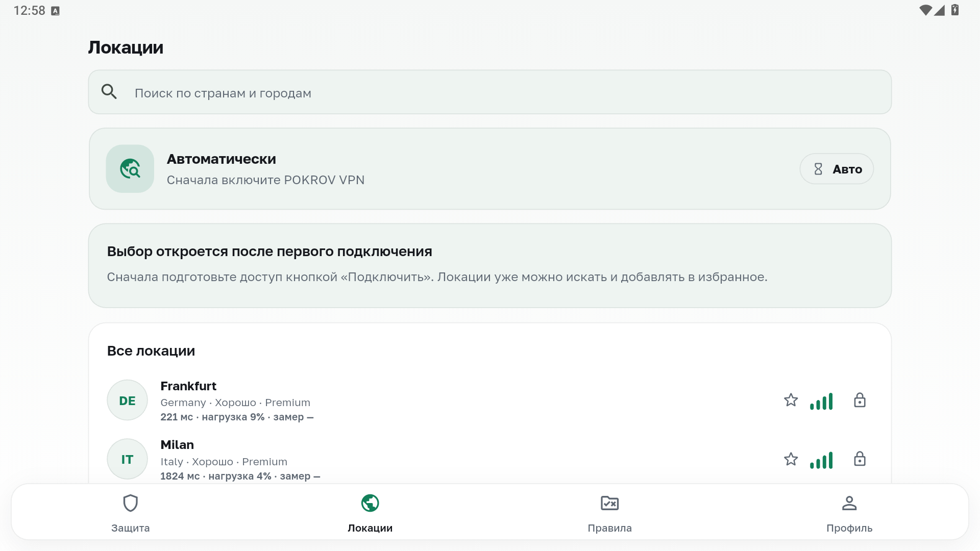Click the Wi-Fi status bar icon
The image size is (980, 551).
[925, 10]
